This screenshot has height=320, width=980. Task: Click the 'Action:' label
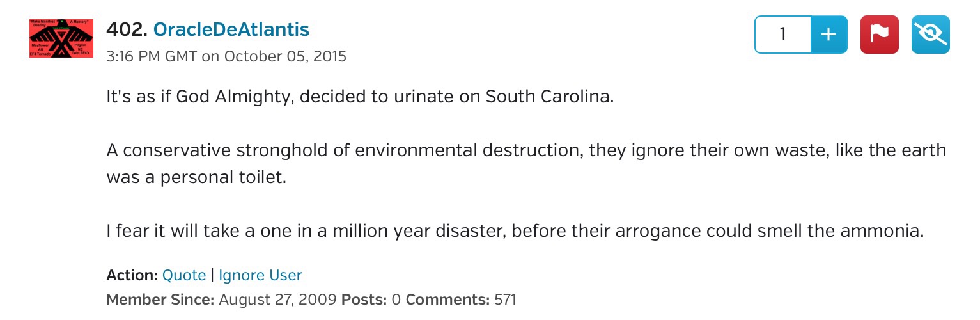pos(132,276)
